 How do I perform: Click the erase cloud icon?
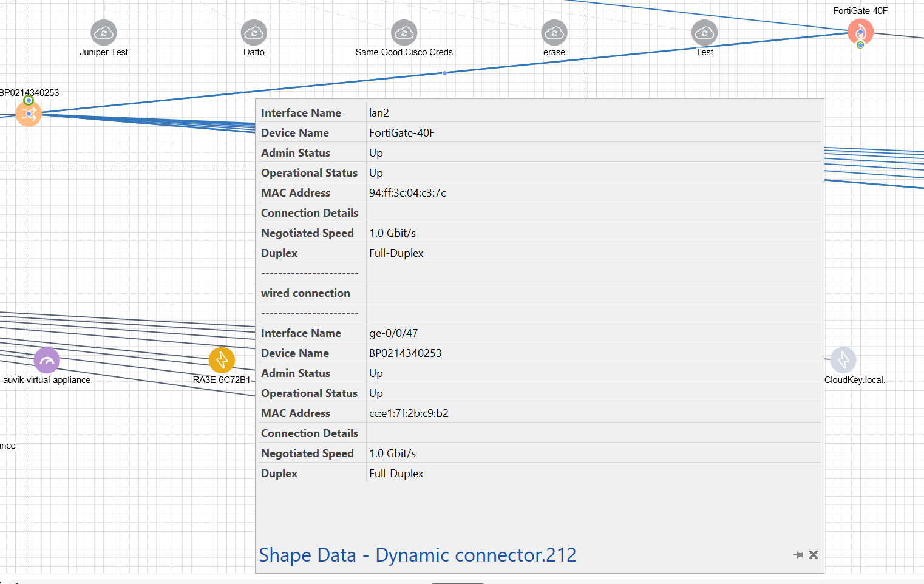pyautogui.click(x=554, y=33)
